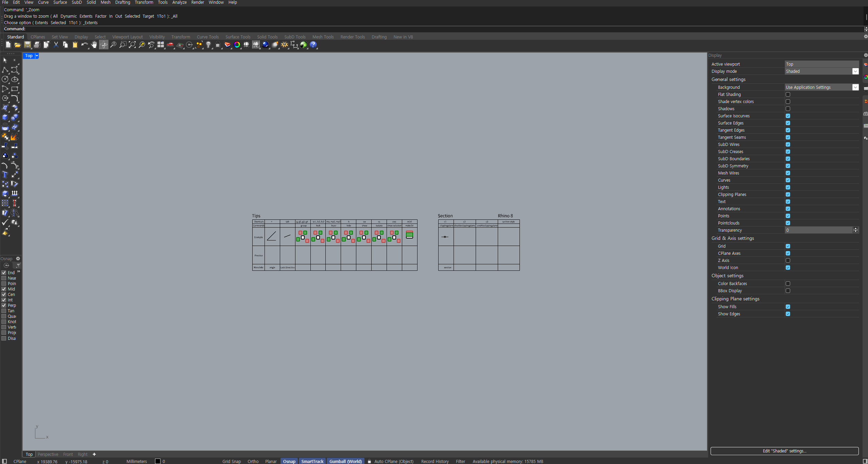Open the Display mode Shaded dropdown
Screen dimensions: 868x464
coord(855,71)
